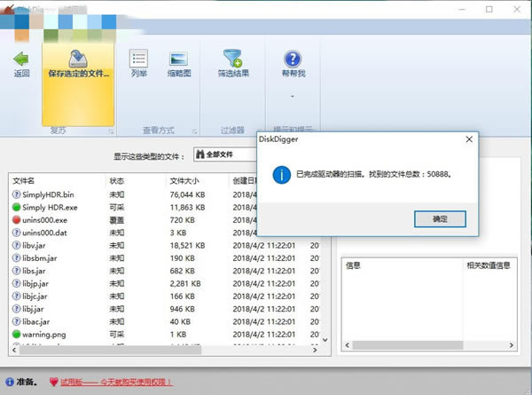
Task: Open the 全部文件 file type dropdown
Action: 225,154
